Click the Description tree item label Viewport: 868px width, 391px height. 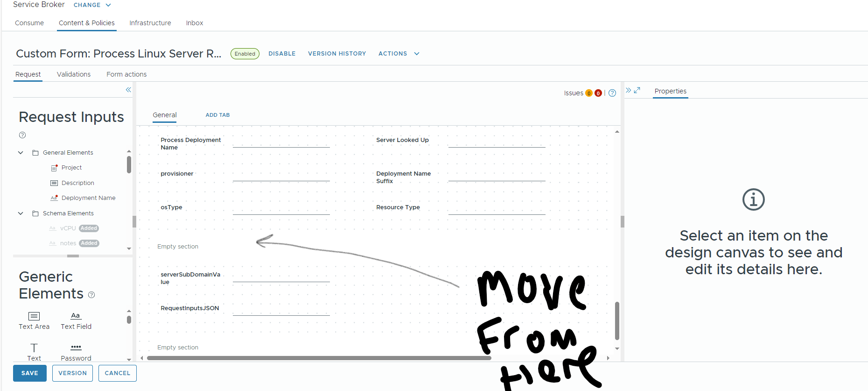pos(78,183)
